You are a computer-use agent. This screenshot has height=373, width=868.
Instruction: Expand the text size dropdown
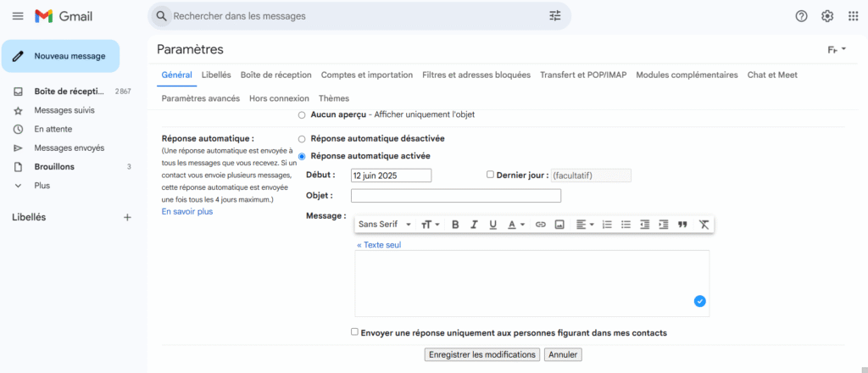pos(431,225)
